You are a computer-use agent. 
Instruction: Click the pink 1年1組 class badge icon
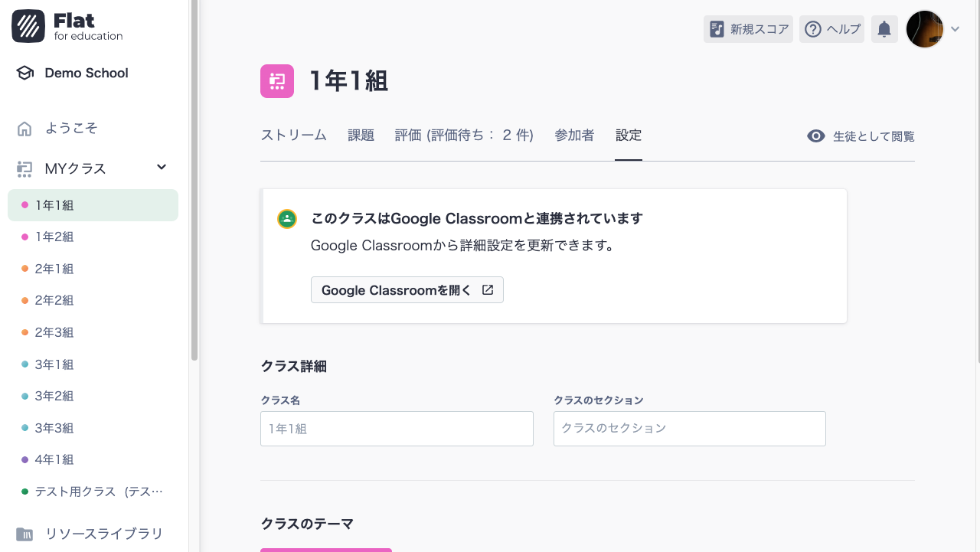[x=276, y=80]
